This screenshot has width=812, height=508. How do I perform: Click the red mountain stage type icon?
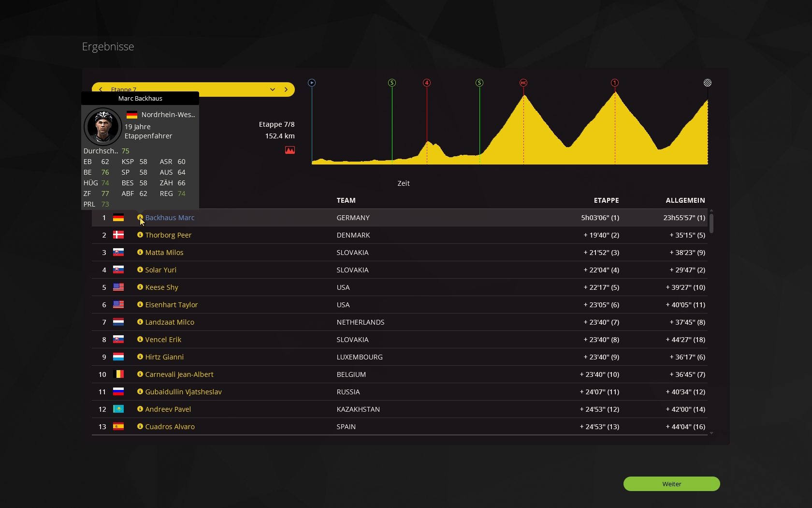[x=290, y=150]
